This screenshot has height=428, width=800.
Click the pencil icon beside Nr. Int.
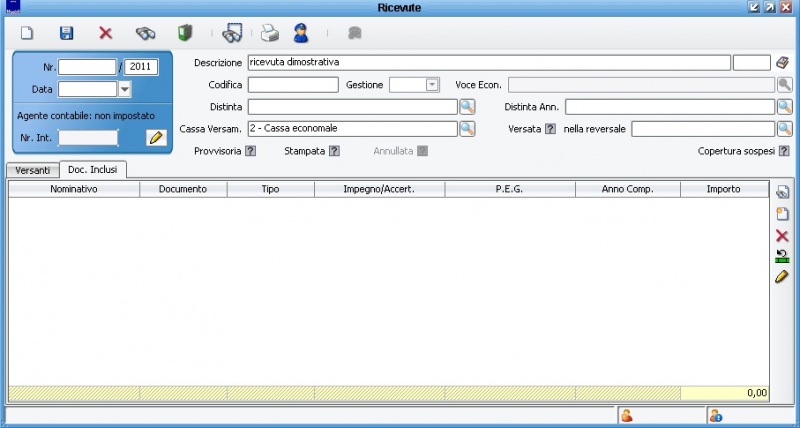[x=155, y=138]
